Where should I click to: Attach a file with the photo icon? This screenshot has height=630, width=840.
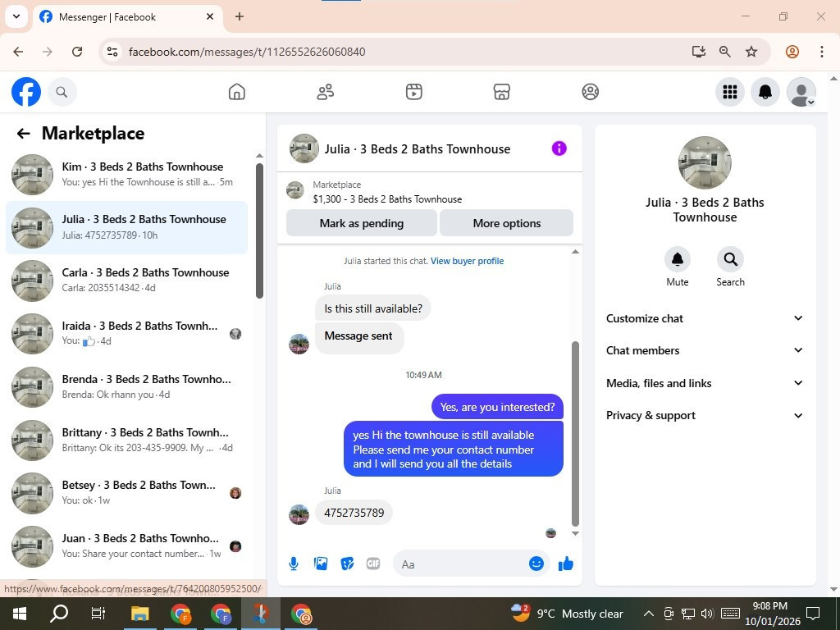(321, 564)
